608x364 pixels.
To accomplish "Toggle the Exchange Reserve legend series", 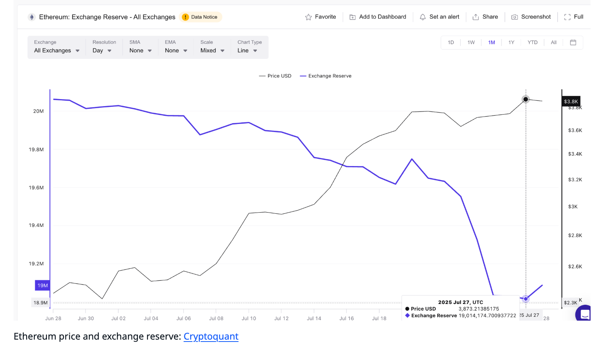I will coord(326,76).
